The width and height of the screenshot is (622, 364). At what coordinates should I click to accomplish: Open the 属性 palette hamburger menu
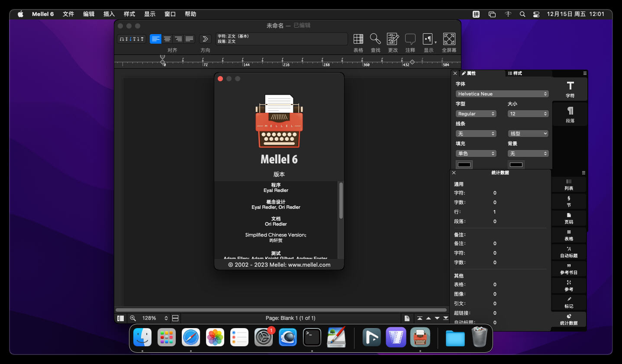point(585,73)
